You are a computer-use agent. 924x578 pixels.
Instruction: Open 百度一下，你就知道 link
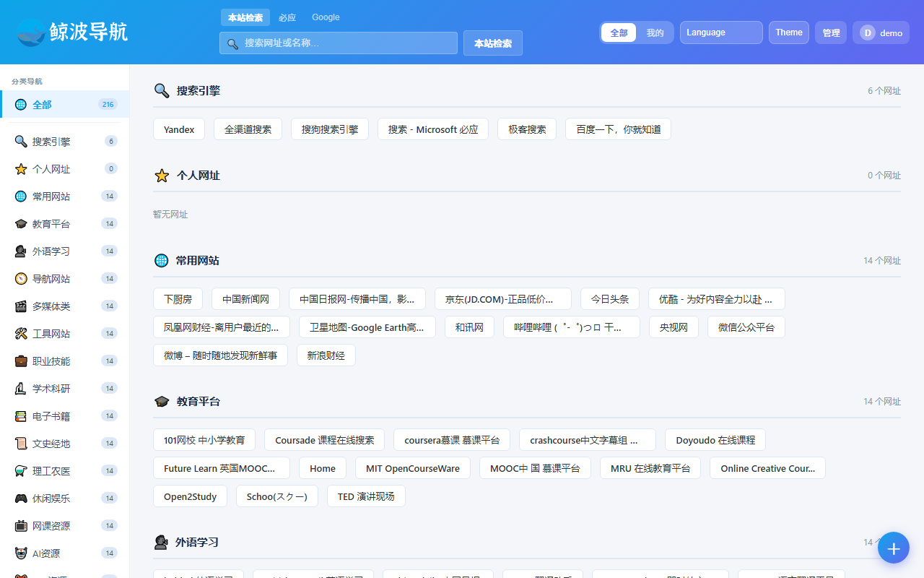pyautogui.click(x=619, y=129)
